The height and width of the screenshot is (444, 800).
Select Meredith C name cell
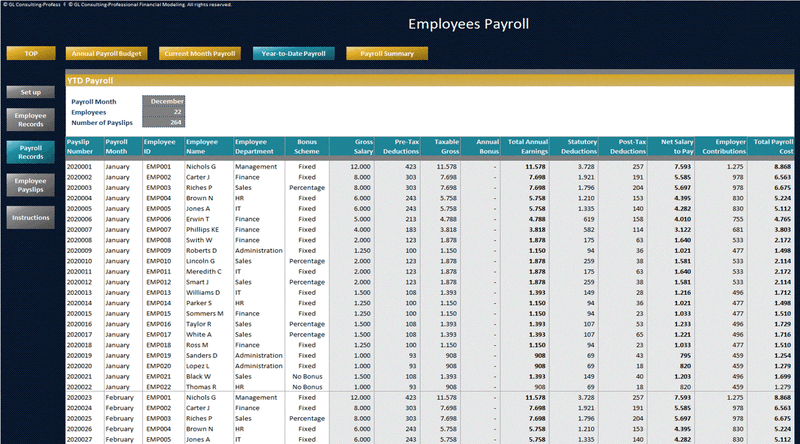(x=204, y=271)
